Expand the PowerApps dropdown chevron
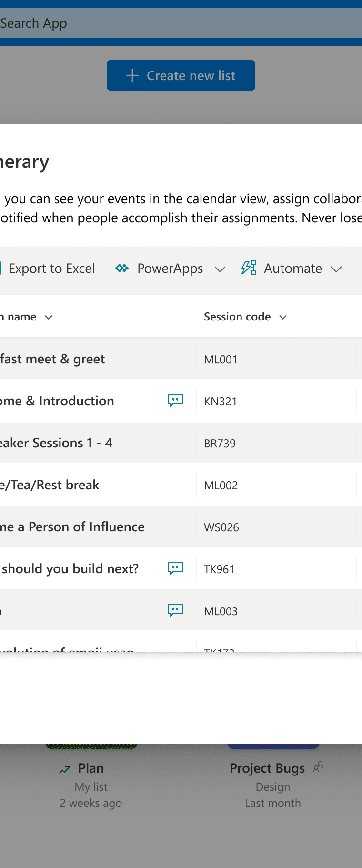 pyautogui.click(x=220, y=269)
